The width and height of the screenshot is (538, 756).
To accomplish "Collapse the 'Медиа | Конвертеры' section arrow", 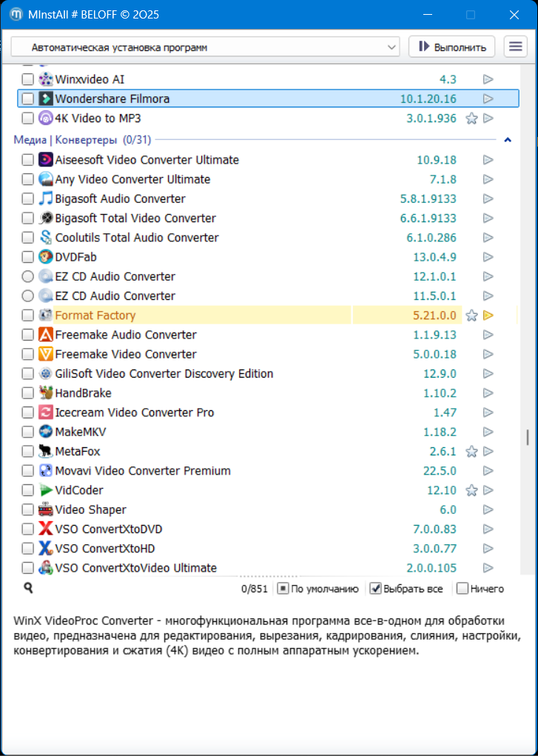I will point(508,139).
